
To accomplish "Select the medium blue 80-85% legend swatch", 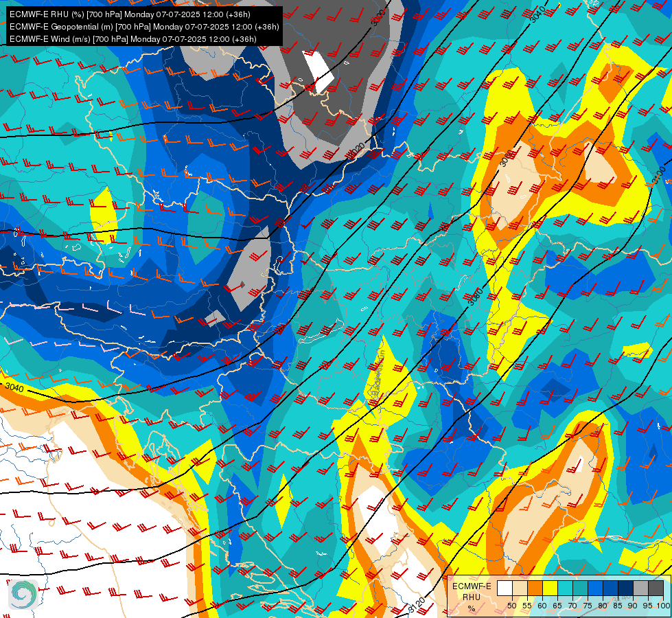I will coord(611,588).
